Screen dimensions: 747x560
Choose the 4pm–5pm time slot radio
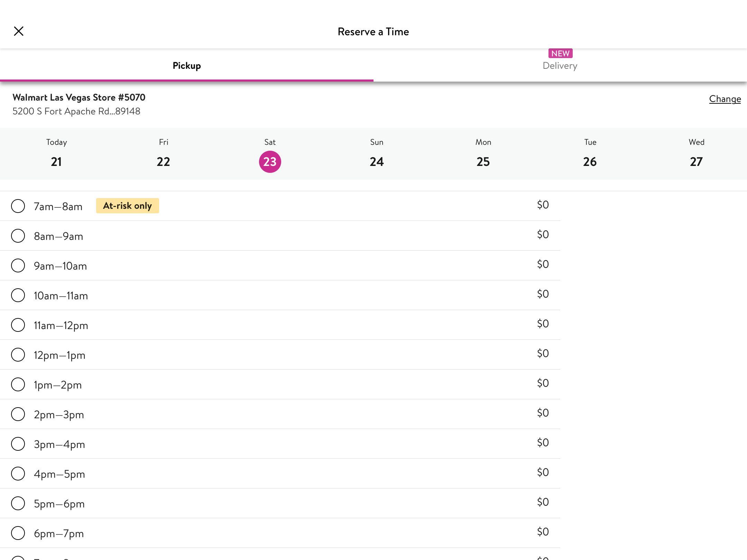[x=18, y=474]
